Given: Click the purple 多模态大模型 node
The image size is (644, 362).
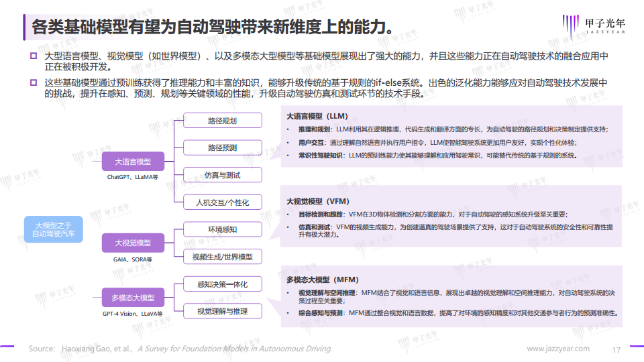Looking at the screenshot, I should [133, 298].
